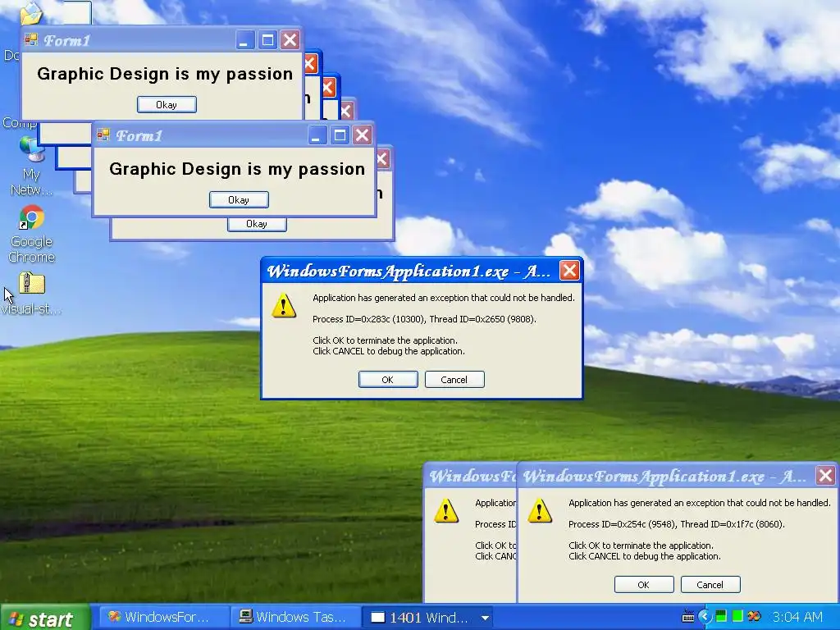840x630 pixels.
Task: Click the app icon in lower Form1 title bar
Action: [x=103, y=135]
